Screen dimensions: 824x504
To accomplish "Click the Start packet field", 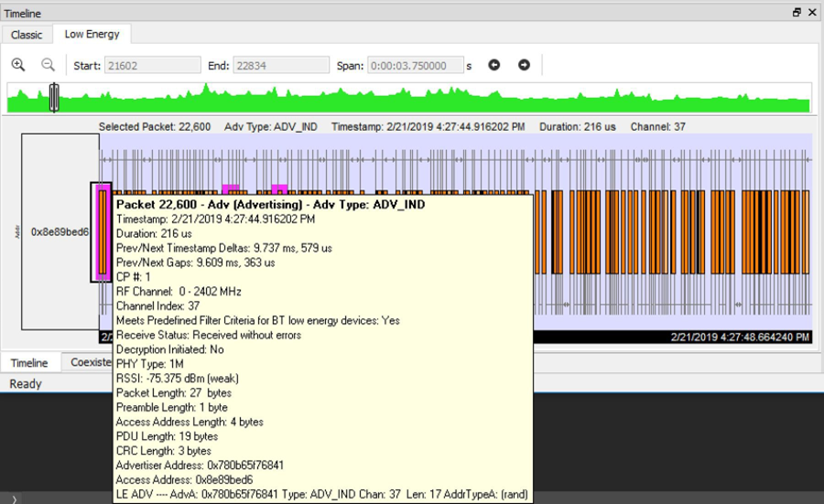I will click(152, 66).
